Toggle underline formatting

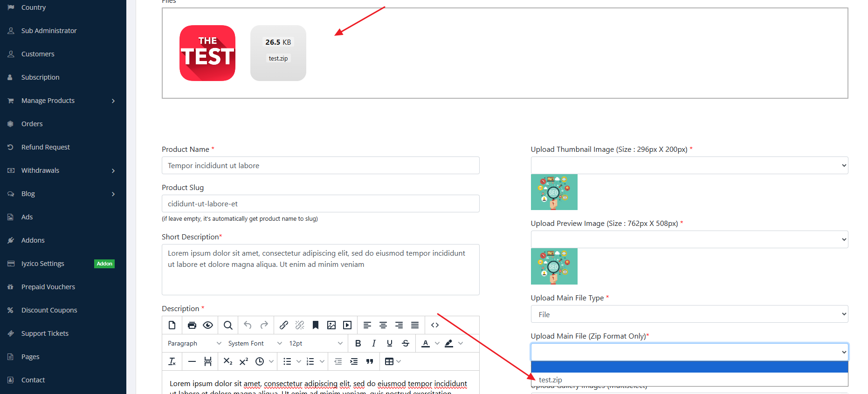390,343
